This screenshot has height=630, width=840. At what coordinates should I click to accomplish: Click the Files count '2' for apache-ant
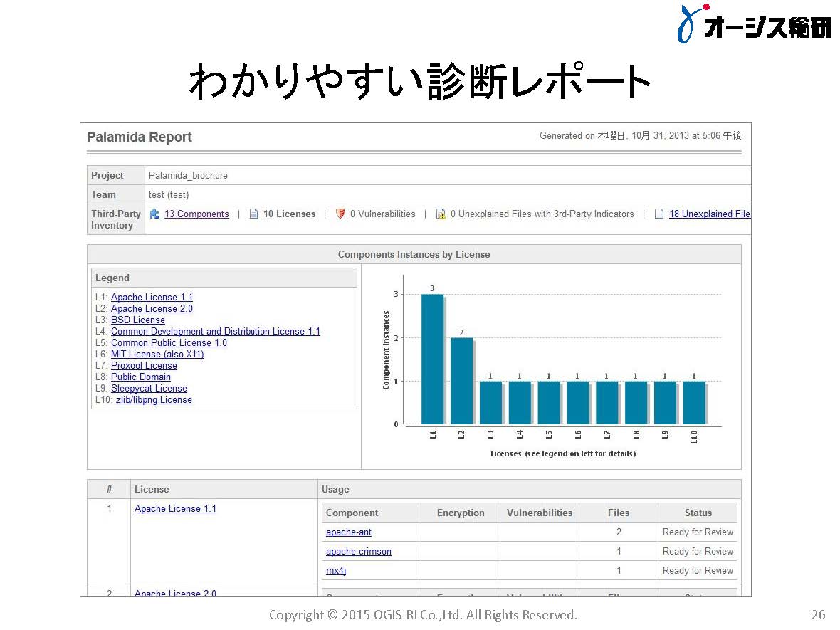(619, 532)
